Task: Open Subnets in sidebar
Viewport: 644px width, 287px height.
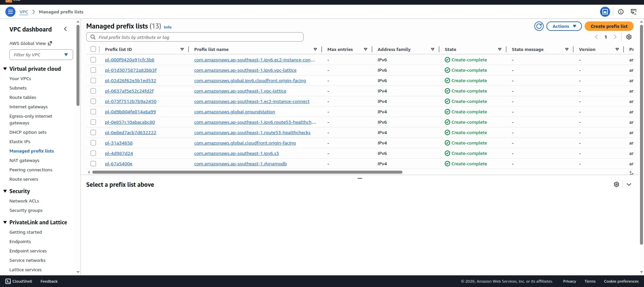Action: 18,88
